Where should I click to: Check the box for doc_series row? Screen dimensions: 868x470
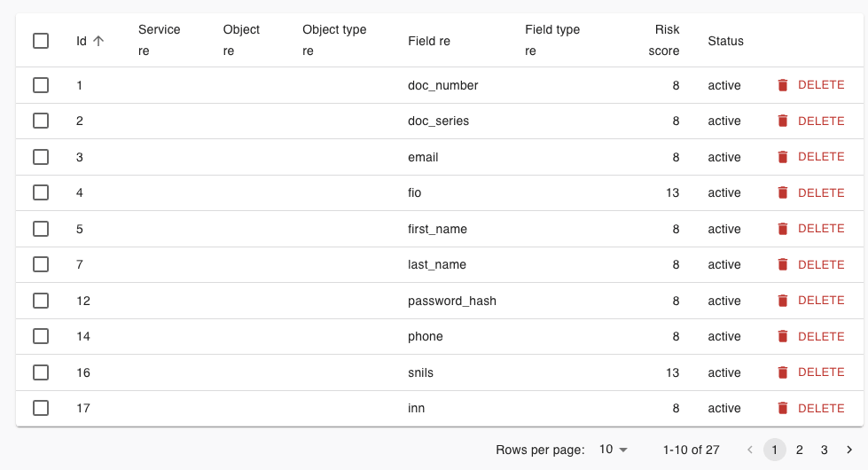point(41,121)
